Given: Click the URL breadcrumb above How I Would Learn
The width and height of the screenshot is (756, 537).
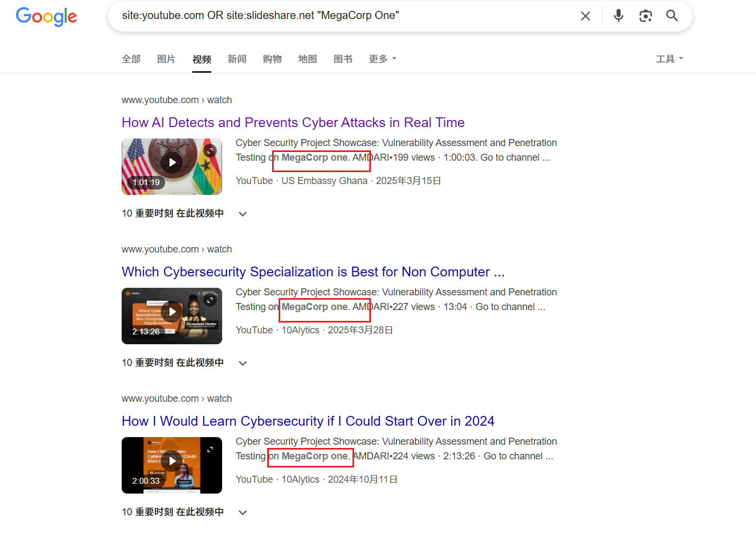Looking at the screenshot, I should coord(177,399).
